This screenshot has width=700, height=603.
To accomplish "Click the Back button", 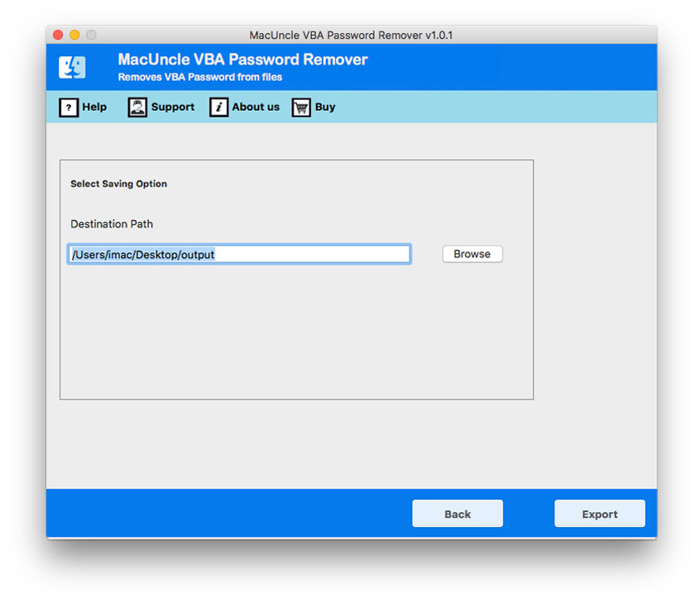I will [x=458, y=513].
